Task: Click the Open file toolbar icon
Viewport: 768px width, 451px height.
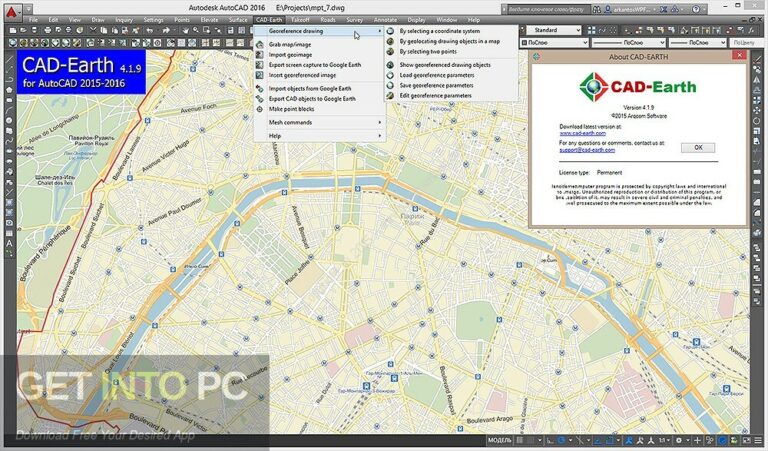Action: point(24,30)
